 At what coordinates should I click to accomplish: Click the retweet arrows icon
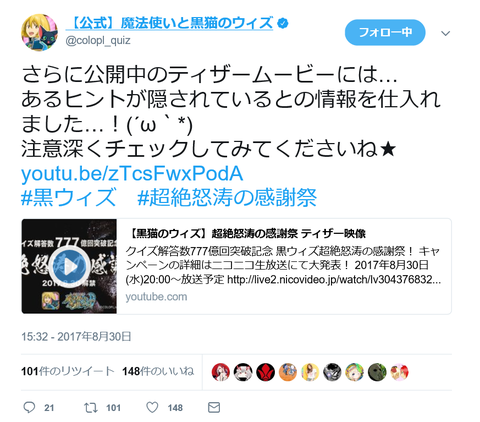tap(90, 407)
